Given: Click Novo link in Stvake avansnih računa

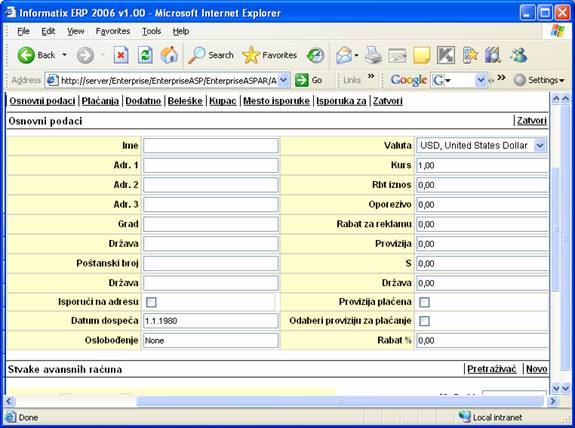Looking at the screenshot, I should 536,369.
